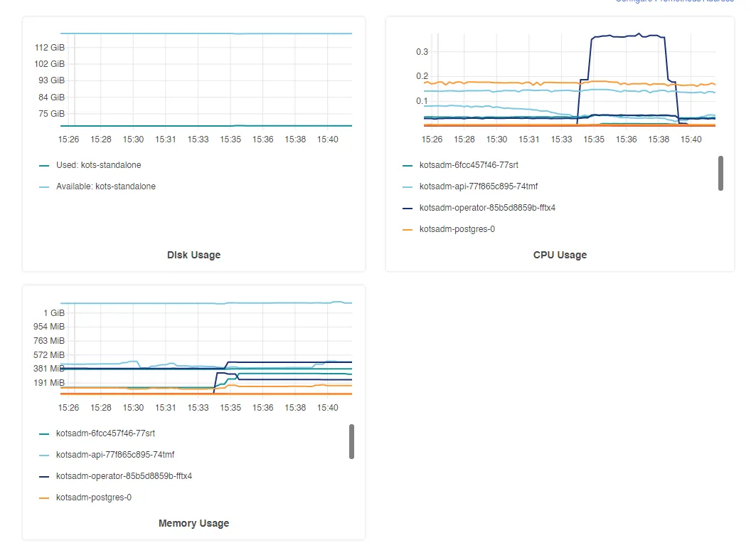
Task: Click the "191 MiB" axis label
Action: pos(48,382)
